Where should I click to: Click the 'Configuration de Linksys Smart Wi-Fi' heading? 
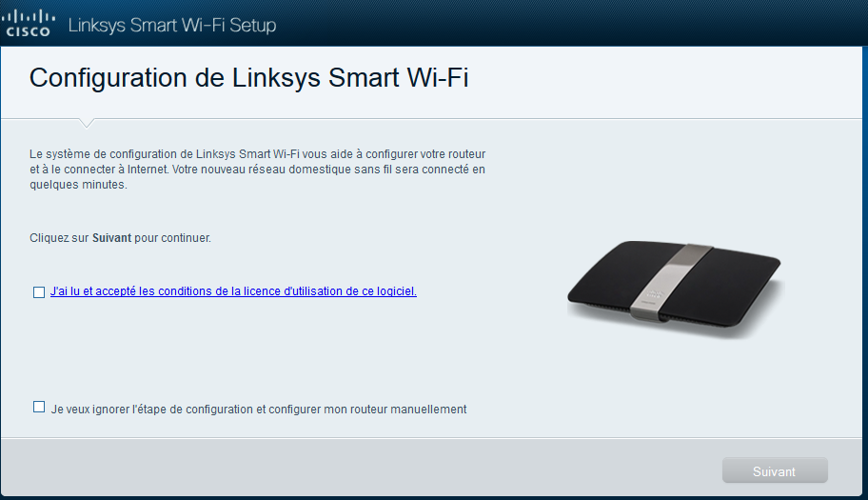tap(248, 77)
